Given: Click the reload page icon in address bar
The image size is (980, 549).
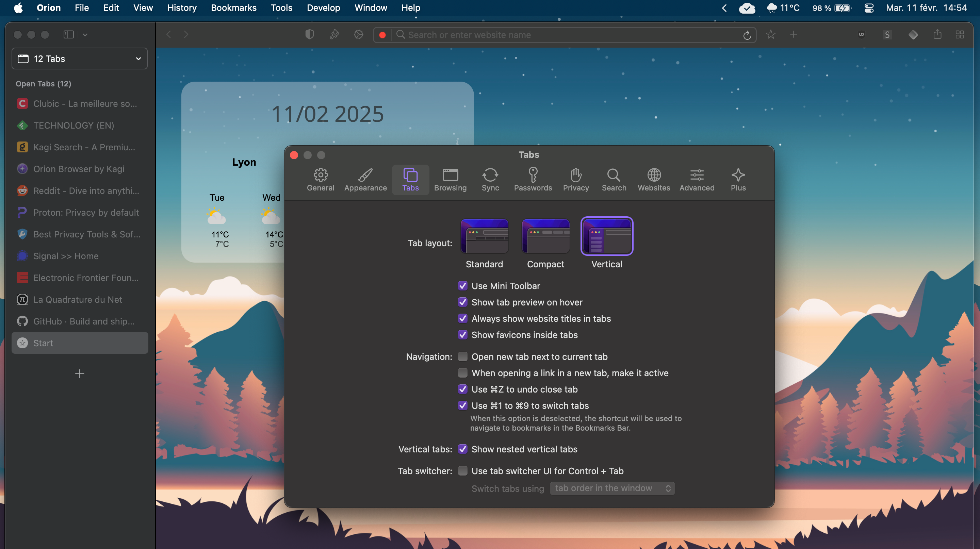Looking at the screenshot, I should [747, 35].
